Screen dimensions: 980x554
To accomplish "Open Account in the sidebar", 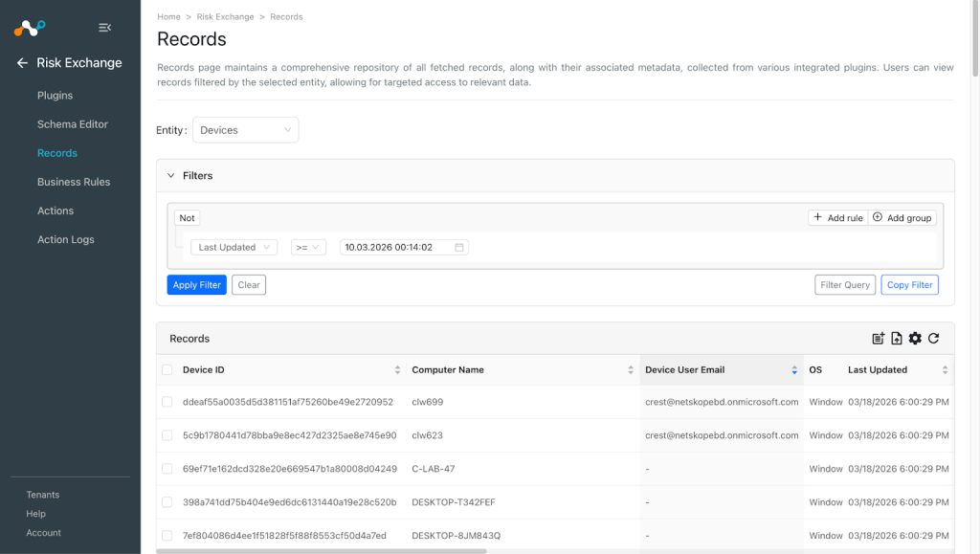I will click(43, 533).
